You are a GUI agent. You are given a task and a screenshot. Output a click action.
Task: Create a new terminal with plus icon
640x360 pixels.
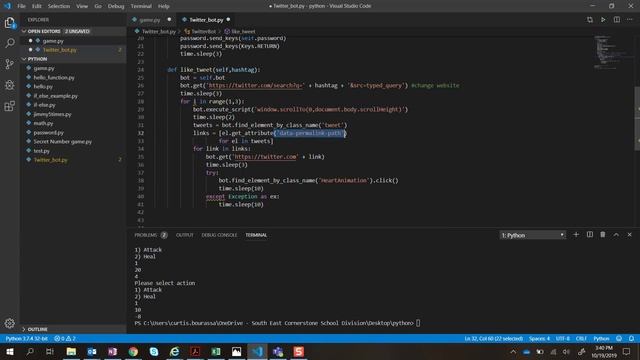click(x=576, y=235)
